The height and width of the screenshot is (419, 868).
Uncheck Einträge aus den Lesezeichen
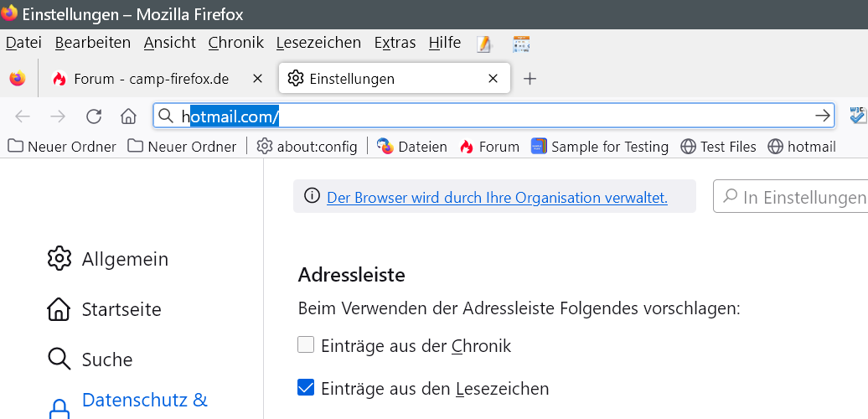(x=306, y=387)
